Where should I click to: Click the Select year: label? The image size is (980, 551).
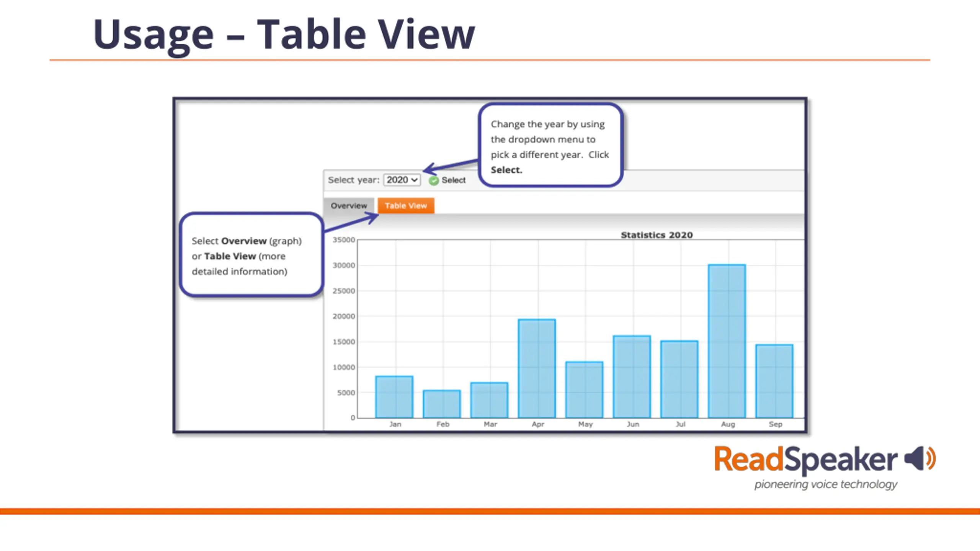click(353, 180)
